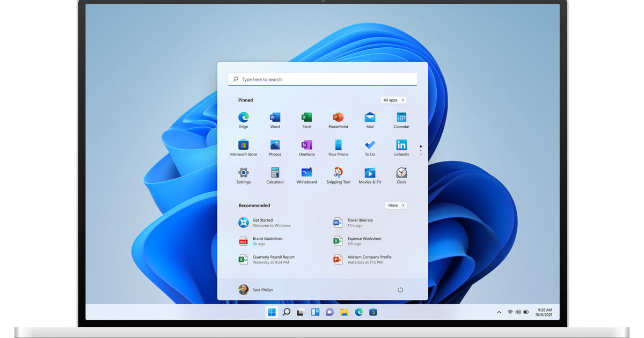Open the Quarterly Payroll Report file
Viewport: 644px width, 338px height.
click(273, 259)
